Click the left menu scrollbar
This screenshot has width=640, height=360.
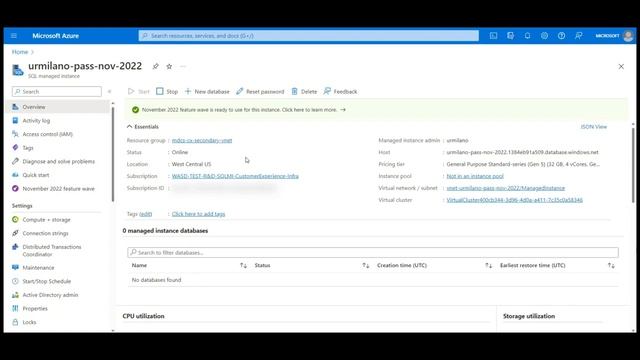(x=113, y=154)
